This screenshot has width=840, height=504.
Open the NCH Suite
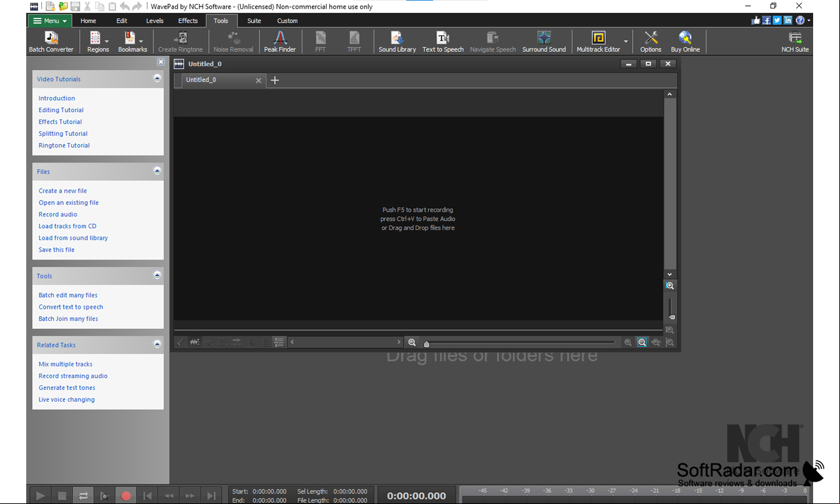coord(795,41)
